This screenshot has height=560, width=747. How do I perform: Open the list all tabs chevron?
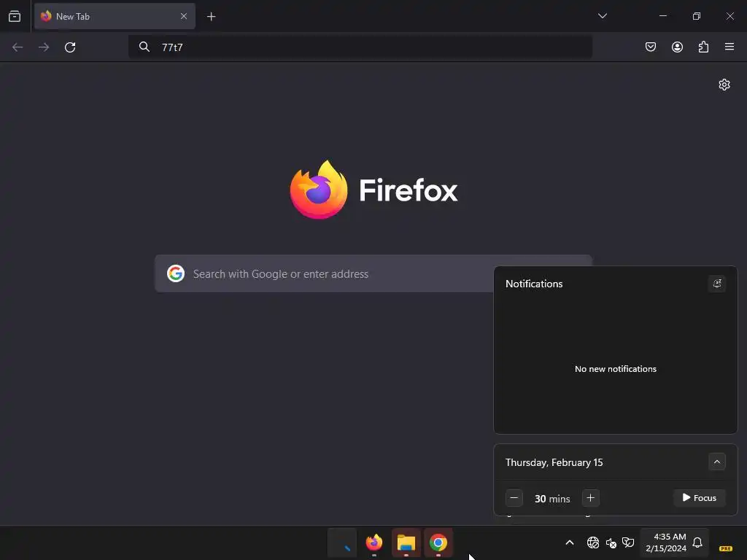(x=602, y=16)
